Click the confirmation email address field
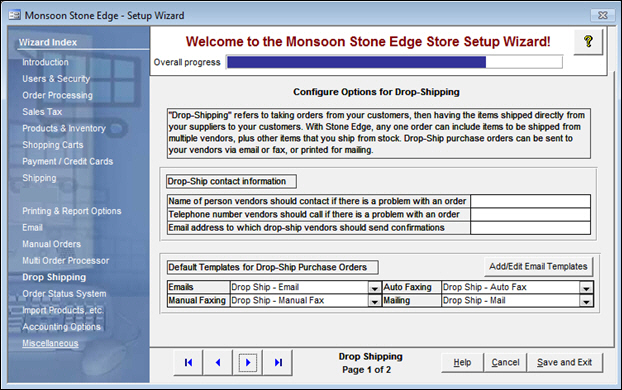The height and width of the screenshot is (390, 622). click(x=530, y=228)
